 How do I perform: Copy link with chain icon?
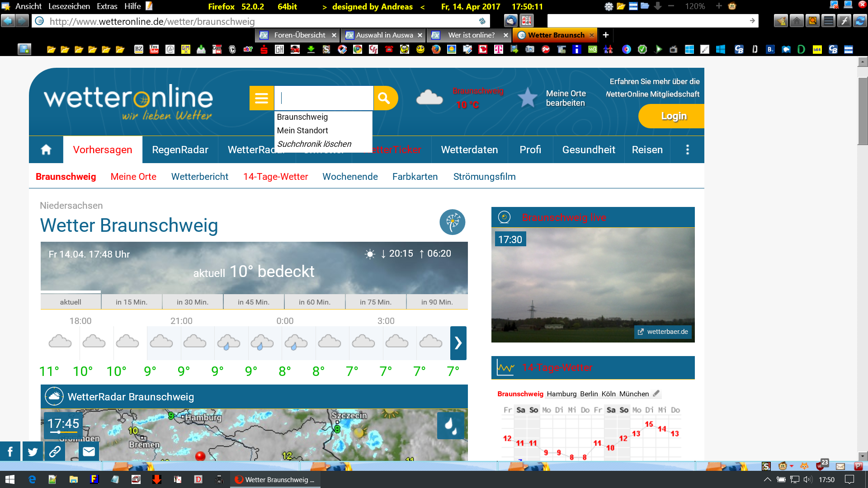point(55,451)
